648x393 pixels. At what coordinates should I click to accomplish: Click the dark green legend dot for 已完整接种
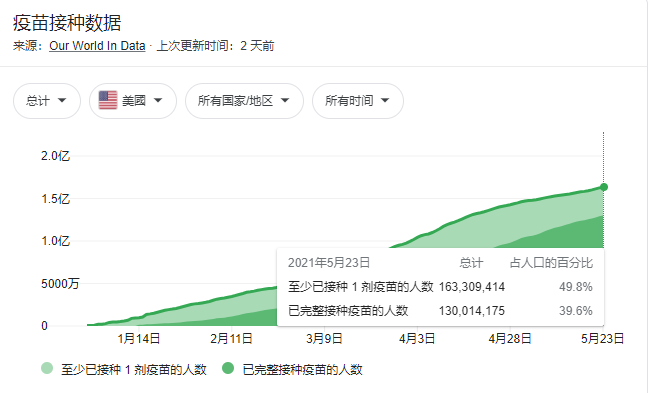tap(228, 368)
